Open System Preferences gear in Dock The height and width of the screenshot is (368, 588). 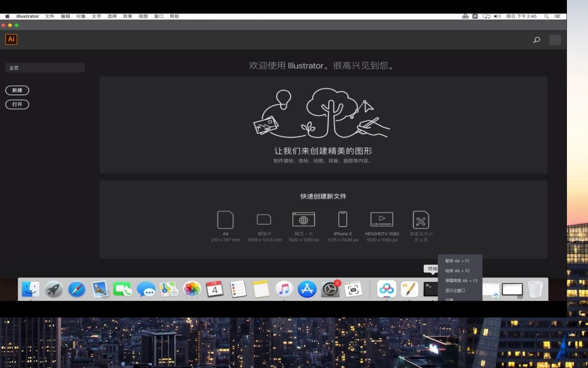[330, 289]
